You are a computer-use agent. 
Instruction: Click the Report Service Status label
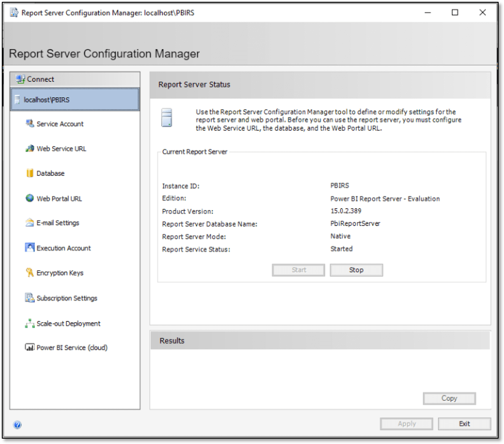point(196,249)
